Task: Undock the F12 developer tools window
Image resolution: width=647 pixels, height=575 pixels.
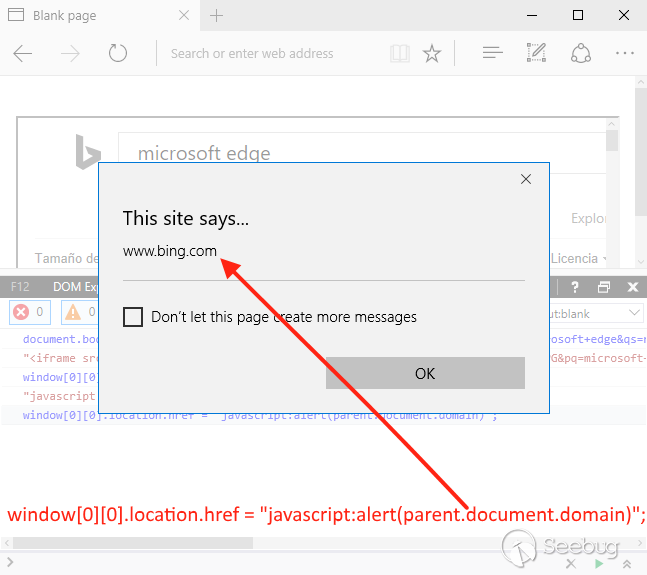Action: tap(604, 287)
